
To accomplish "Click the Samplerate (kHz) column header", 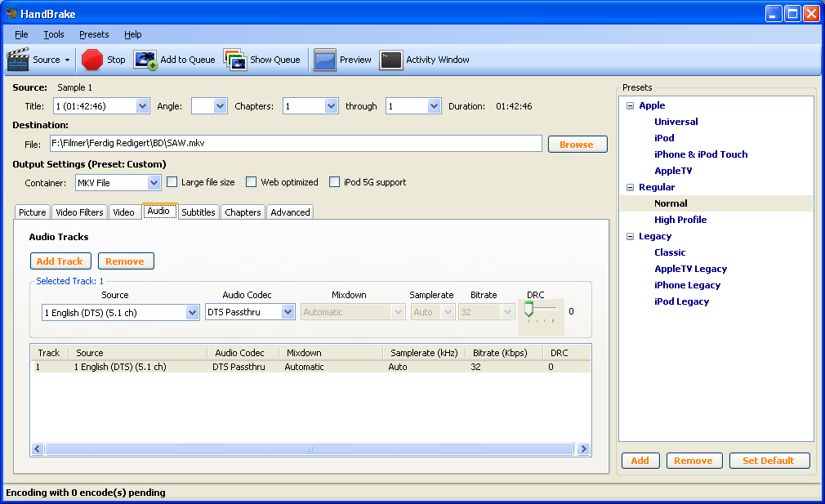I will 424,353.
